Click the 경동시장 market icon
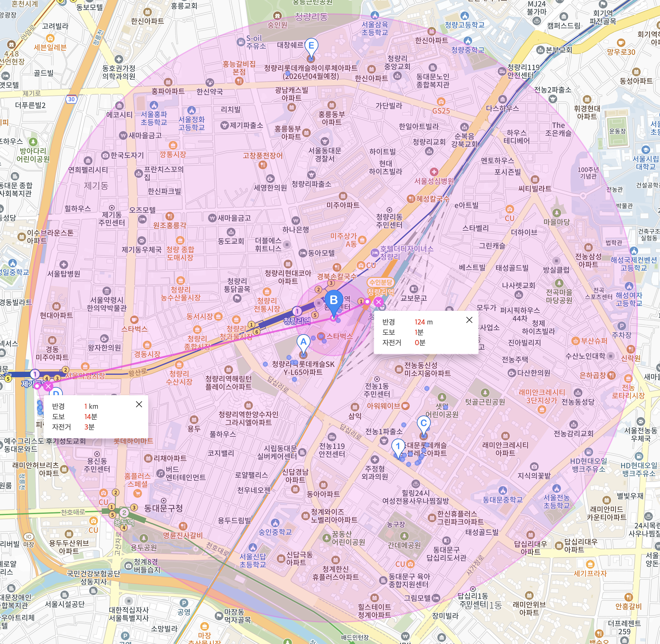Image resolution: width=660 pixels, height=644 pixels. coord(147,345)
